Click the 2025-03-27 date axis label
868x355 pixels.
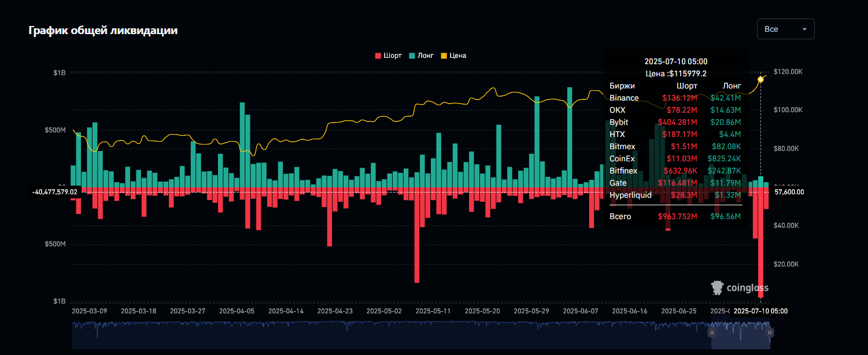187,310
